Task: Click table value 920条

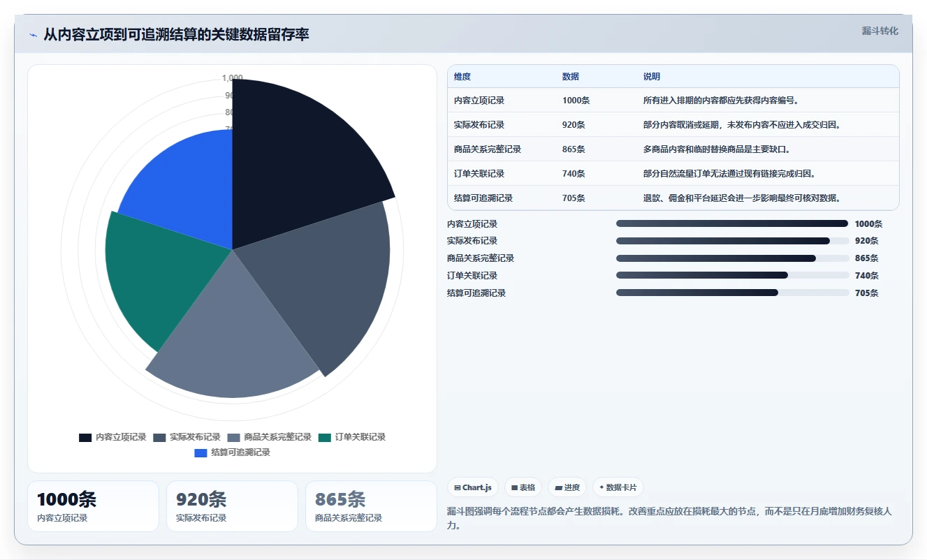Action: 574,125
